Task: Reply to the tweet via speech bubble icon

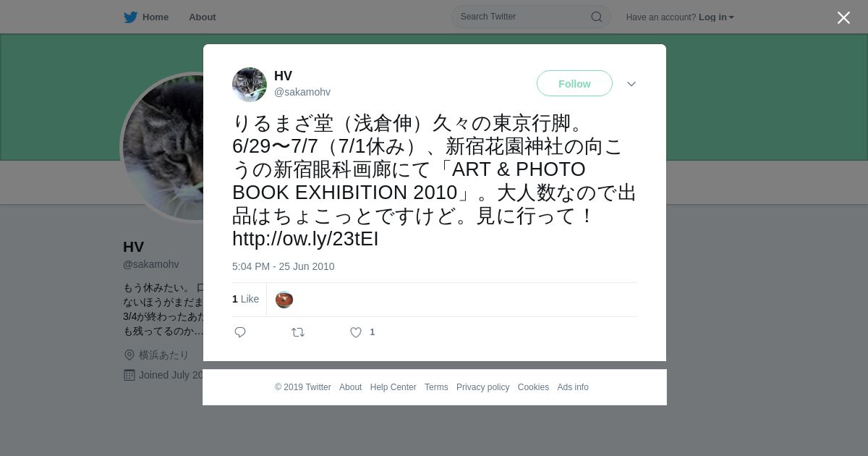Action: (x=240, y=332)
